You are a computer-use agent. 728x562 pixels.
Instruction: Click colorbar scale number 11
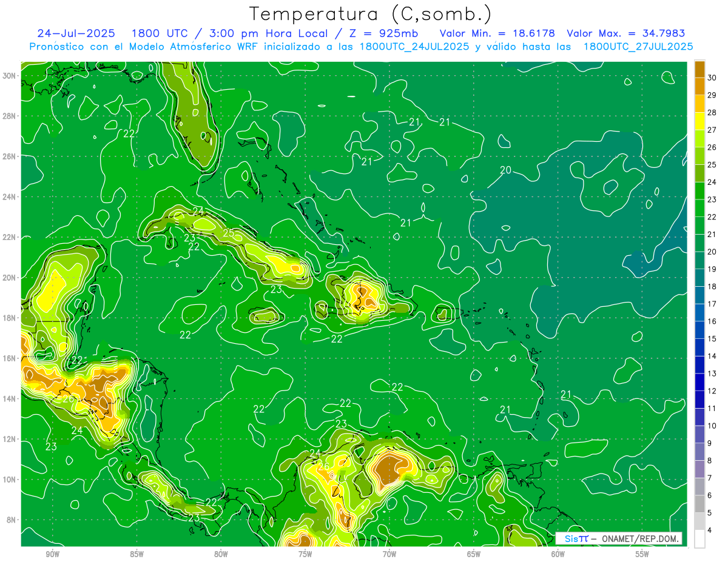pos(712,408)
